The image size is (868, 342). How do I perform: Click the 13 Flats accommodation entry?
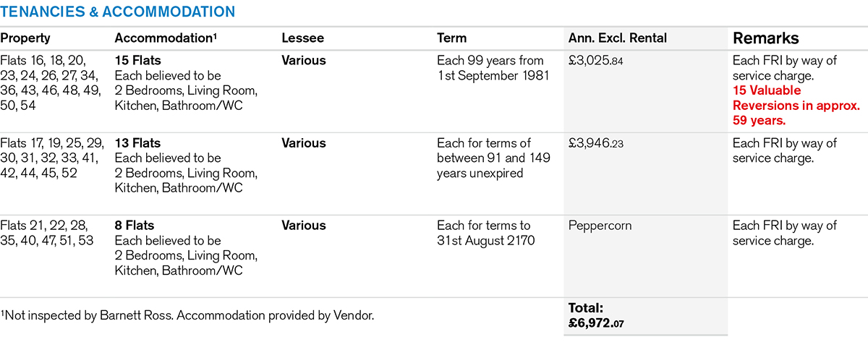tap(137, 143)
